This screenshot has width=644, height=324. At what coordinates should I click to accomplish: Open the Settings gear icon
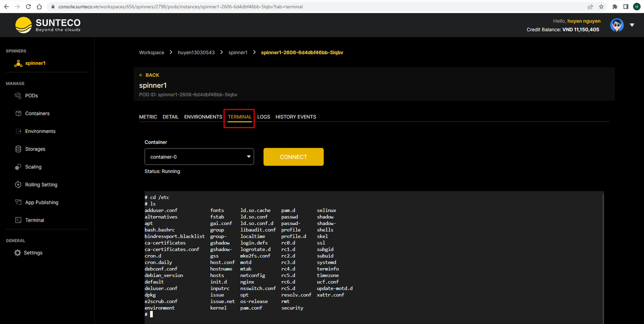click(18, 253)
